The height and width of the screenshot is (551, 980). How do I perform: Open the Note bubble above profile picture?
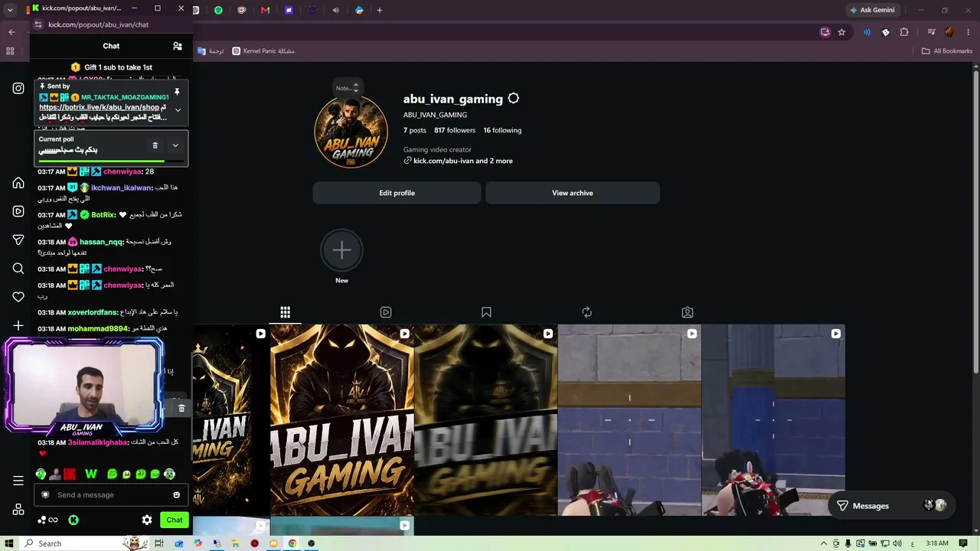point(347,88)
